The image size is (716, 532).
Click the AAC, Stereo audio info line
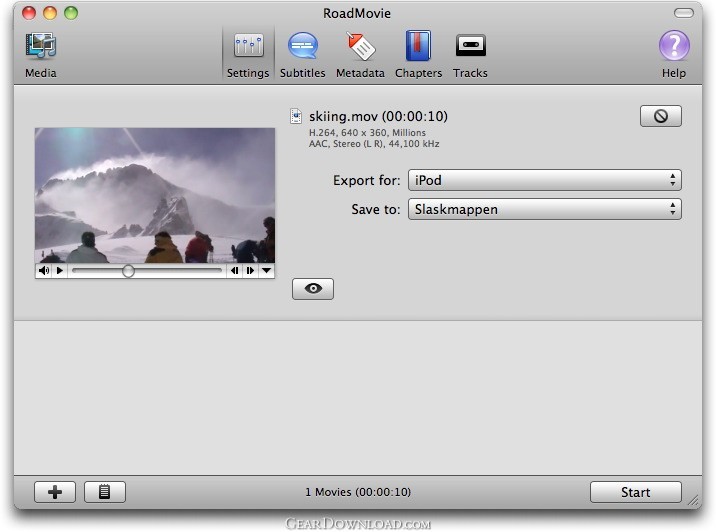point(374,144)
